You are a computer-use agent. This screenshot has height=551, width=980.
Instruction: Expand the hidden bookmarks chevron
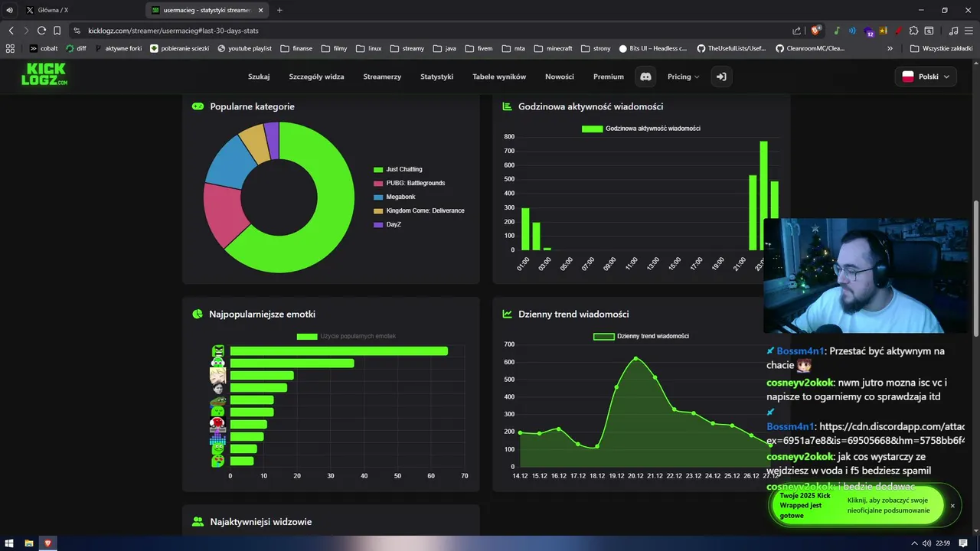click(x=890, y=48)
